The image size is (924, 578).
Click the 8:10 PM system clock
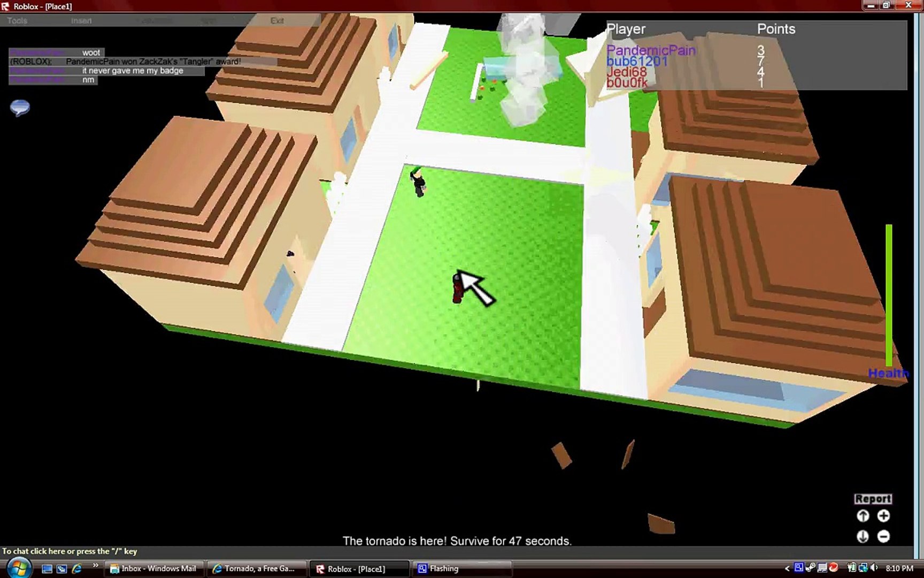[x=899, y=568]
